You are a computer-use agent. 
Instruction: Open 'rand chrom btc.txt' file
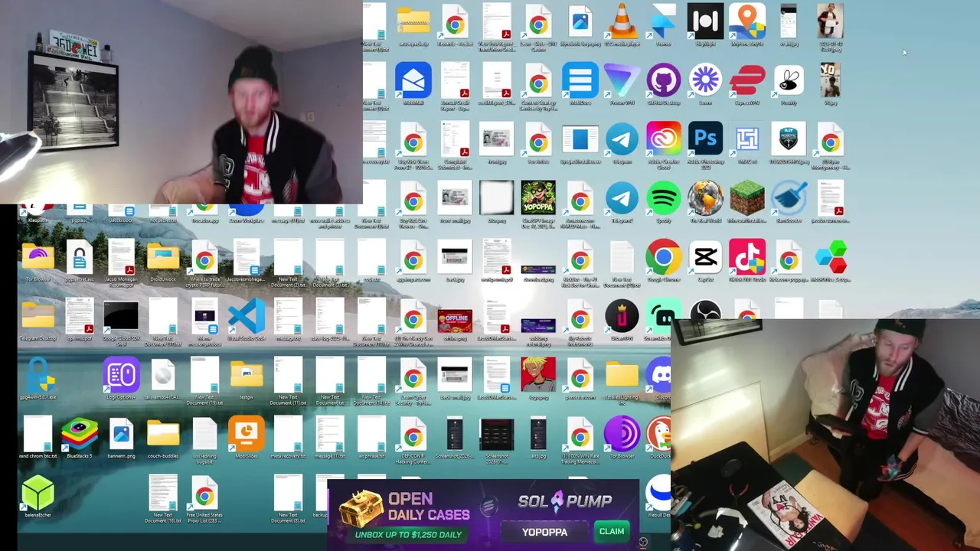(x=38, y=435)
